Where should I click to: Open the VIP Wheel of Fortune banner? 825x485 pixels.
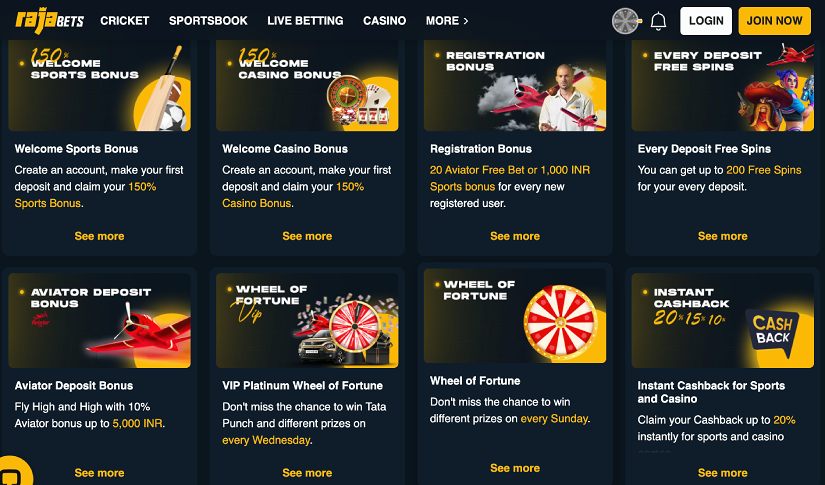coord(307,320)
